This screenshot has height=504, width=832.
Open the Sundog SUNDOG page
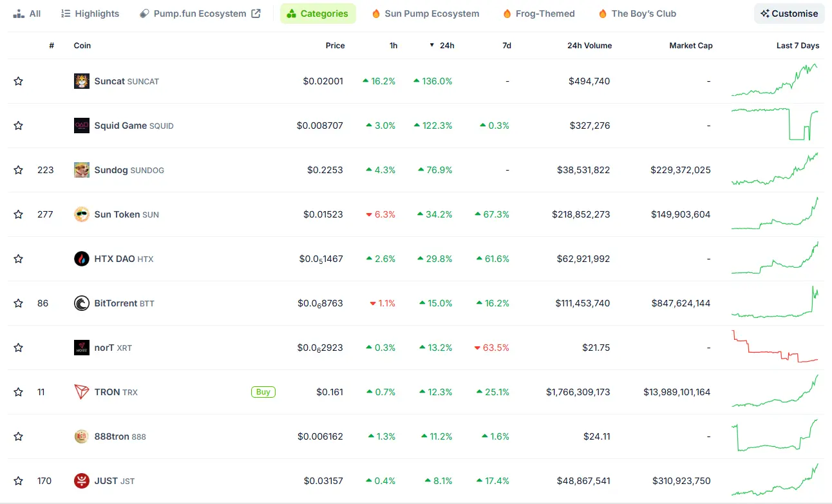[x=129, y=170]
